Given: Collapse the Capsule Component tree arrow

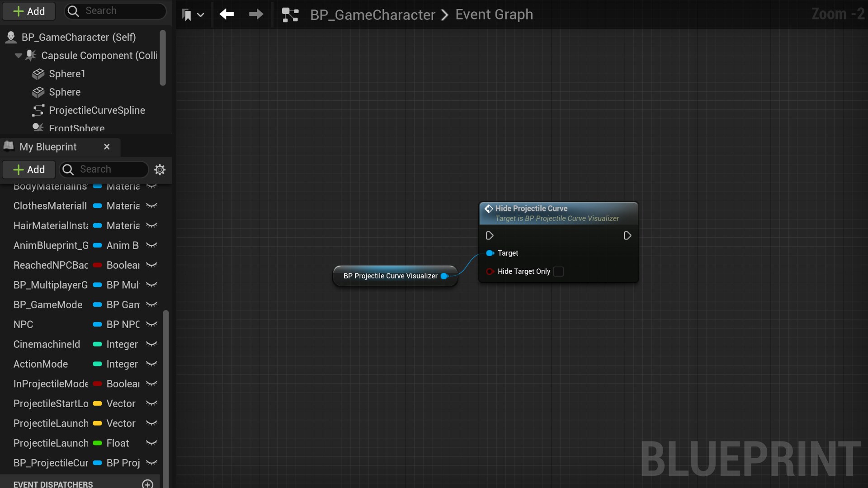Looking at the screenshot, I should (x=18, y=55).
